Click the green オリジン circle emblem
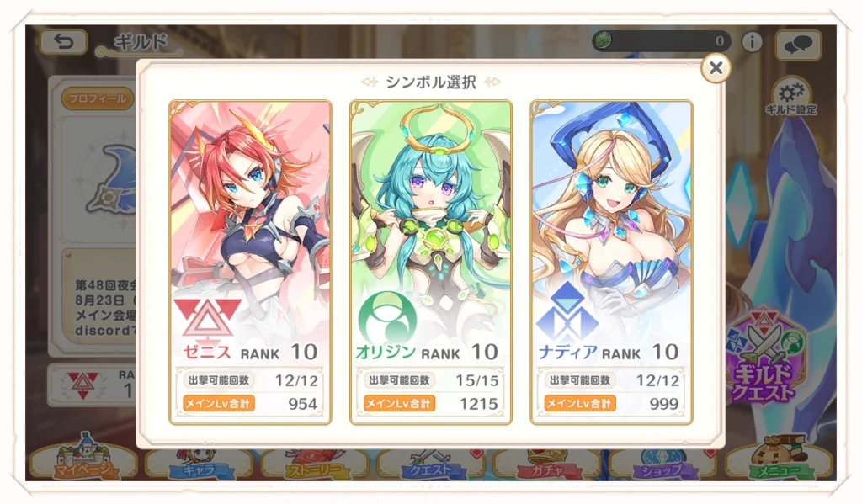 [387, 317]
